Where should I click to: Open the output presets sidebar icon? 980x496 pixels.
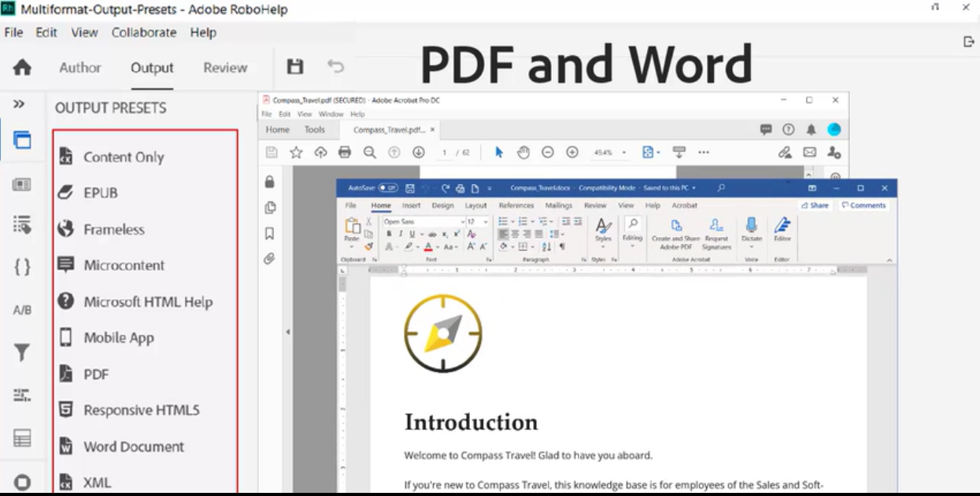tap(22, 140)
